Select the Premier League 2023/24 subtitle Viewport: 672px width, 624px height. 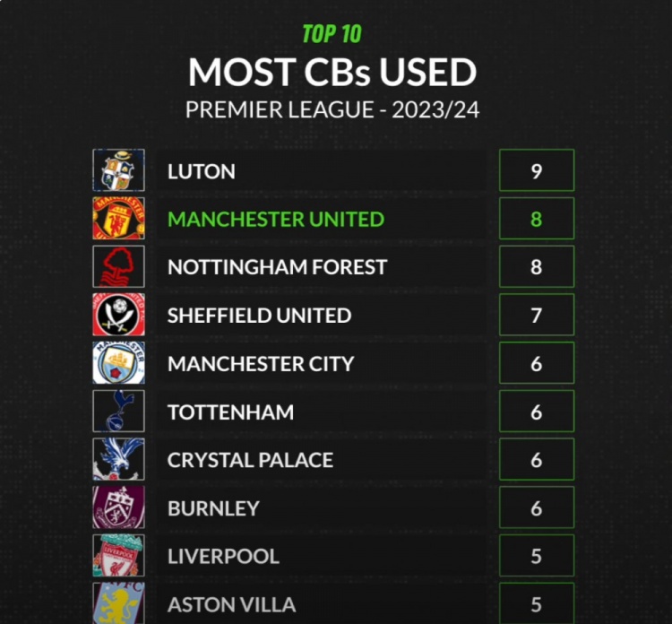click(332, 110)
